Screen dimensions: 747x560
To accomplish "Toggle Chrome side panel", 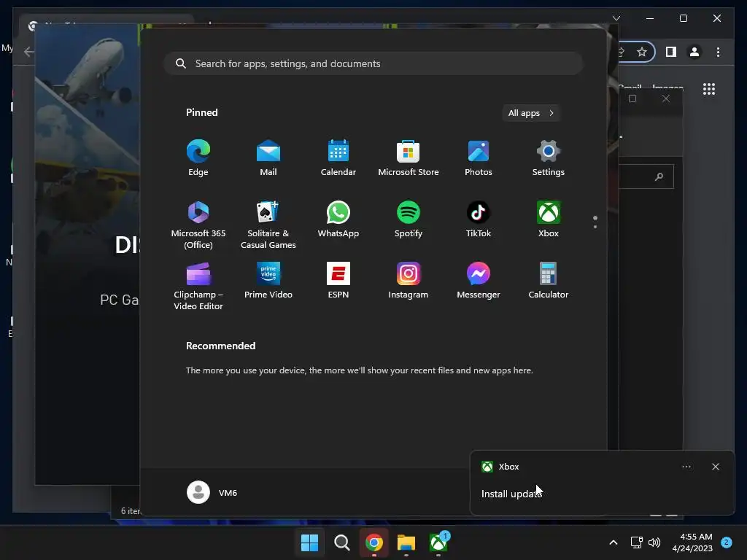I will (x=671, y=52).
